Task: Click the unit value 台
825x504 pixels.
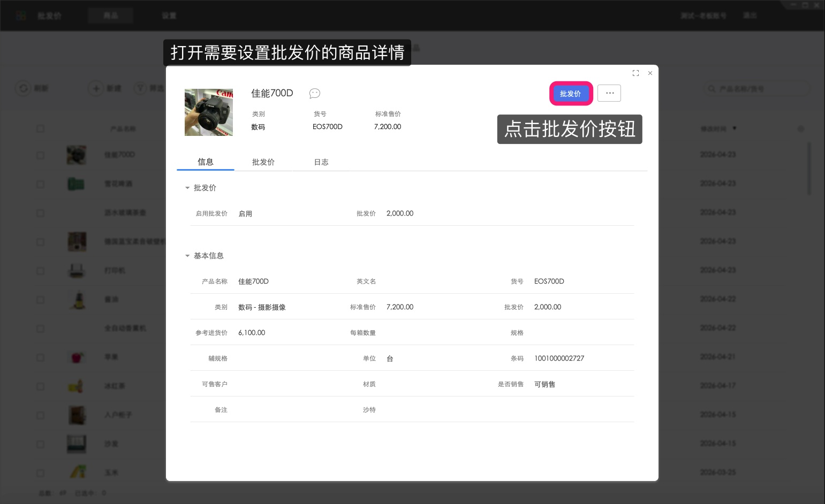Action: pos(390,358)
